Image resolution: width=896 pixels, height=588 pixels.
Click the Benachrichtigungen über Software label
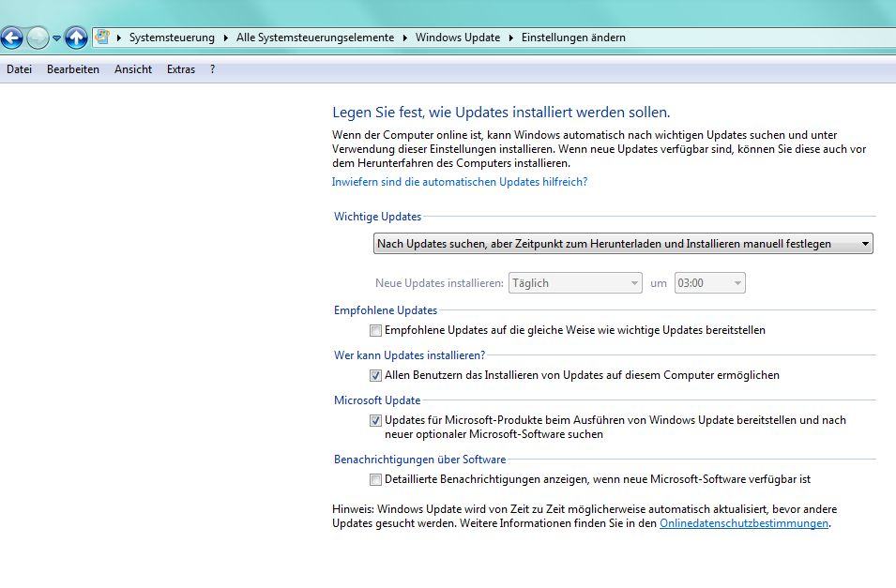point(420,460)
